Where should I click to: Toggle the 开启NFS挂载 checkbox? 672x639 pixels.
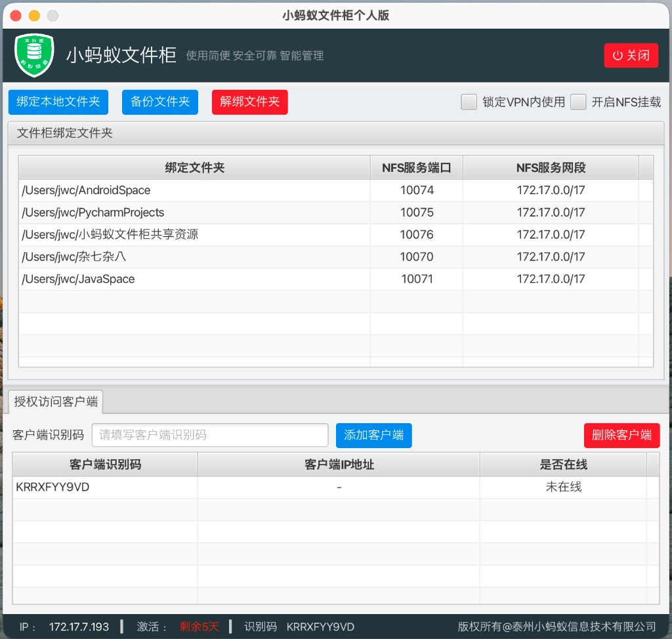(x=578, y=102)
